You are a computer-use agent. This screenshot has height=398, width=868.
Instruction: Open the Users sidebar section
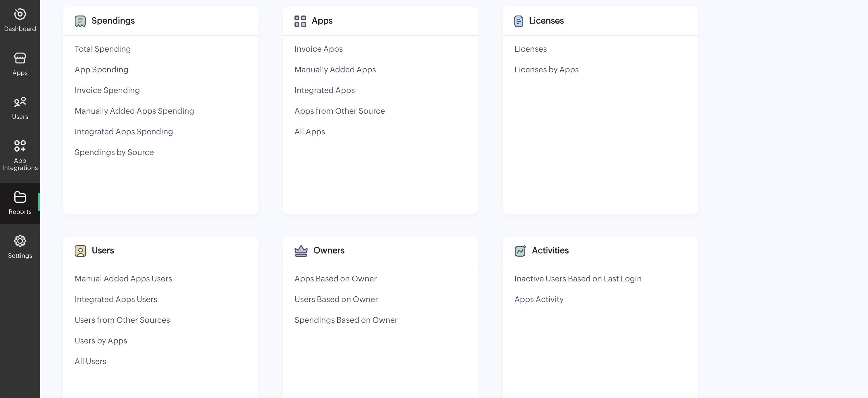click(20, 108)
